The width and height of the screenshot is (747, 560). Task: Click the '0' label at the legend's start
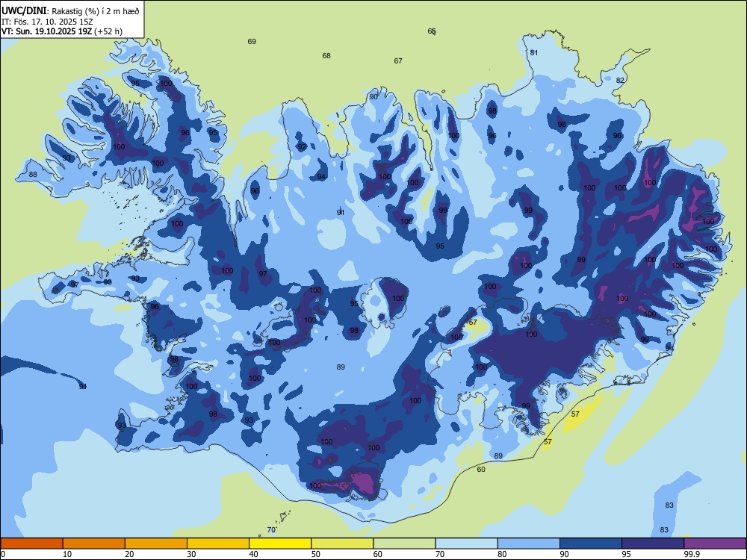(x=3, y=554)
